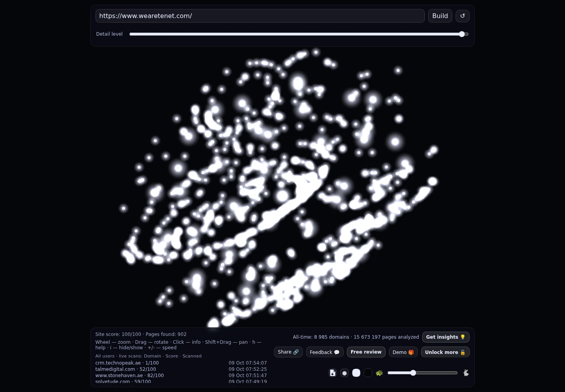Click the file download icon
The height and width of the screenshot is (392, 565).
coord(333,373)
